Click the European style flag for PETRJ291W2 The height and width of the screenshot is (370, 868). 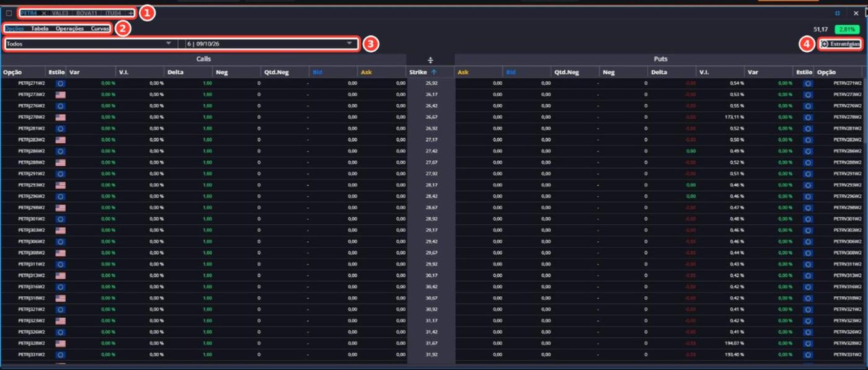60,173
